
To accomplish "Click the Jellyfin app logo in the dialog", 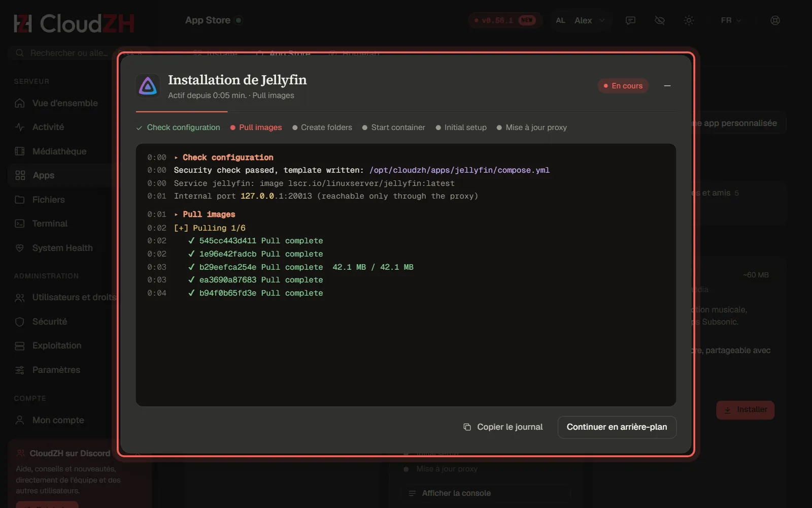I will [148, 86].
